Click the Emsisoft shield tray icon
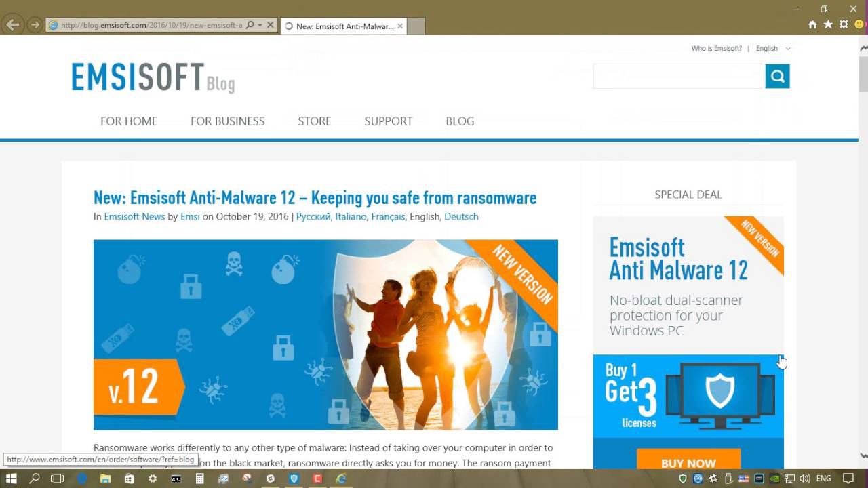Image resolution: width=868 pixels, height=488 pixels. click(683, 479)
